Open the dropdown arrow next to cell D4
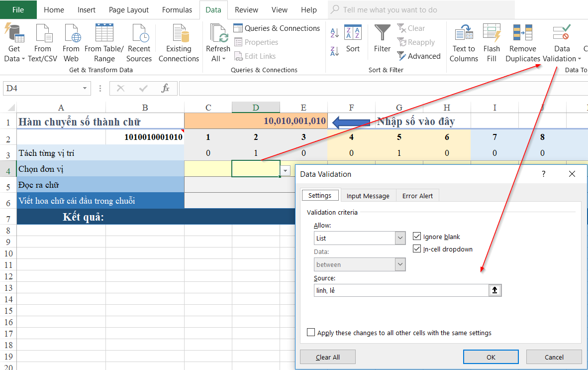588x370 pixels. (x=284, y=170)
